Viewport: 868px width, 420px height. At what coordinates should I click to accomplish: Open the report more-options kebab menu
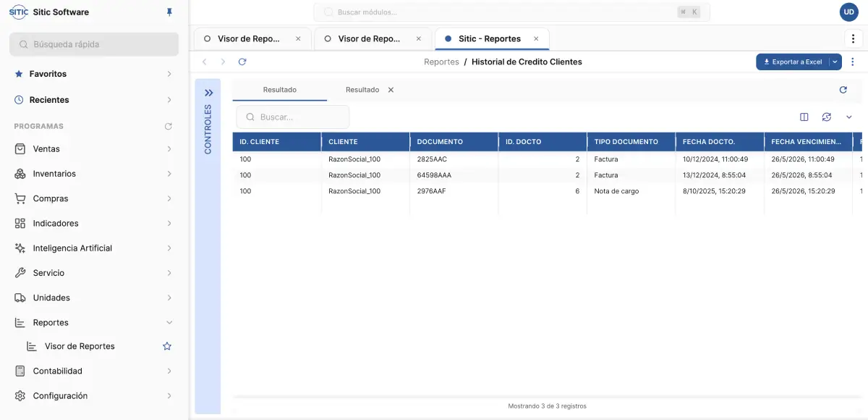(x=853, y=62)
